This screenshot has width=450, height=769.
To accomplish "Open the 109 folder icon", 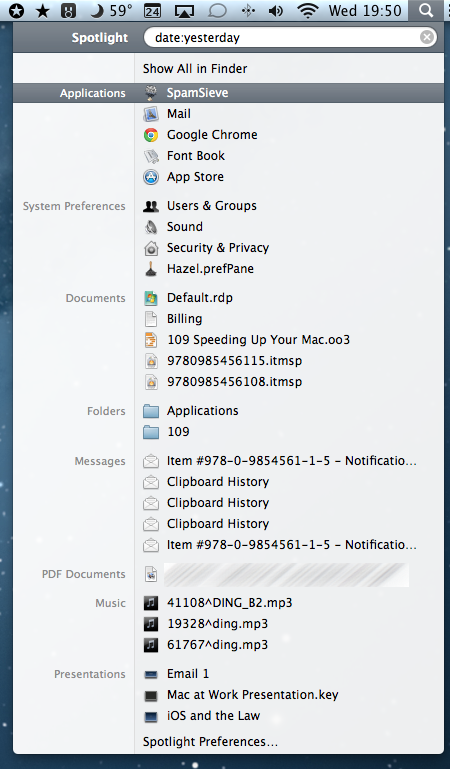I will pos(151,432).
